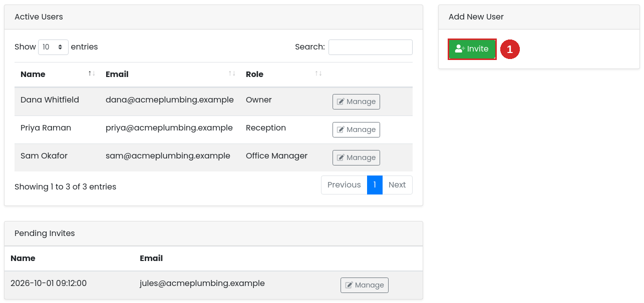Click the Invite new user button

coord(472,49)
